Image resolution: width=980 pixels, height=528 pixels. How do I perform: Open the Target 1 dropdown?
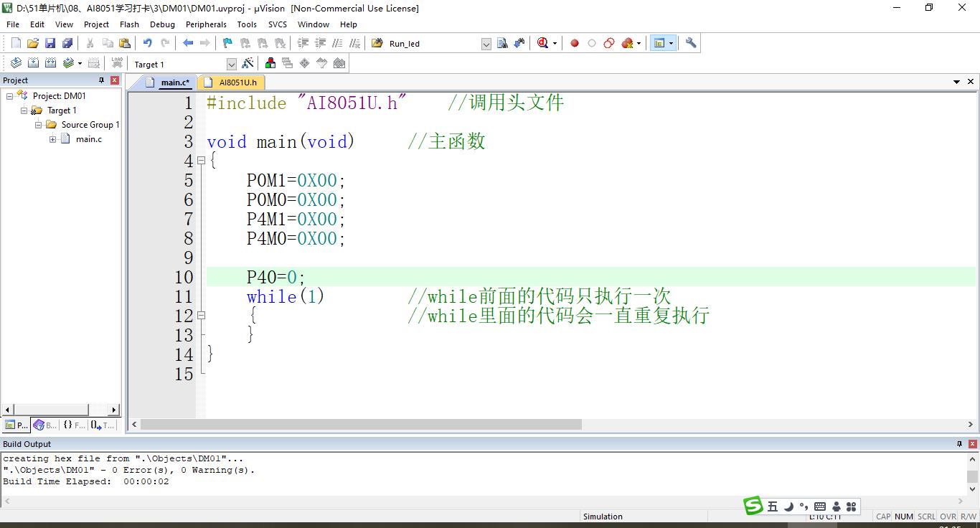tap(231, 64)
